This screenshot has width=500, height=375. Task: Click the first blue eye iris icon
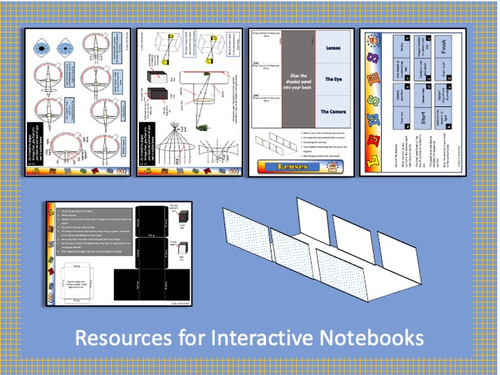[x=42, y=48]
